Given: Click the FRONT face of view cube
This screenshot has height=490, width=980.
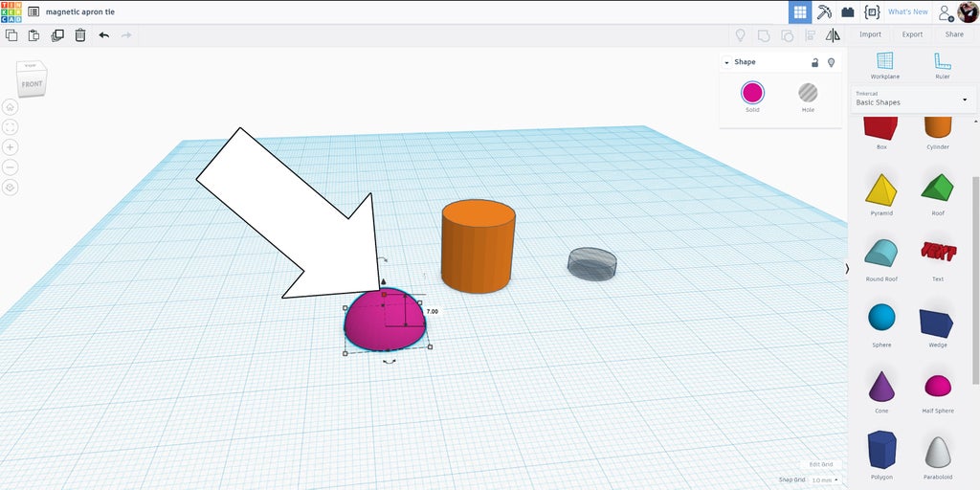Looking at the screenshot, I should coord(32,84).
